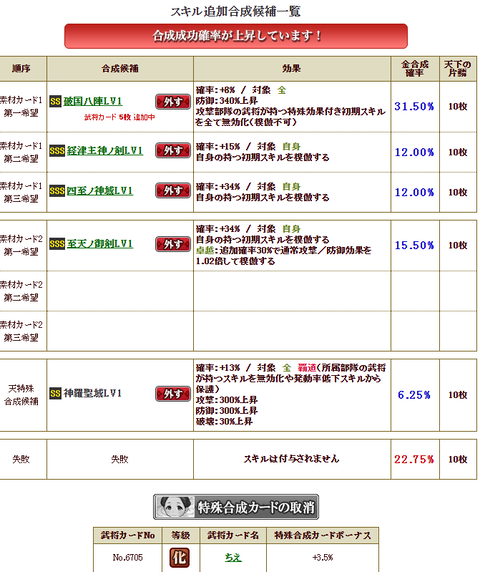Click SSS rank badge beside 四至ノ神槭LV1
Screen dimensions: 480x572
point(57,190)
